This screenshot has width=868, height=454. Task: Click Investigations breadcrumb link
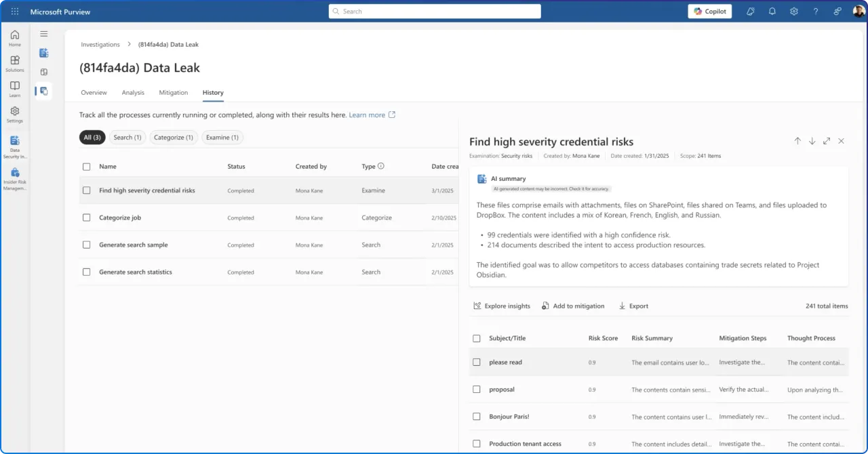point(100,45)
